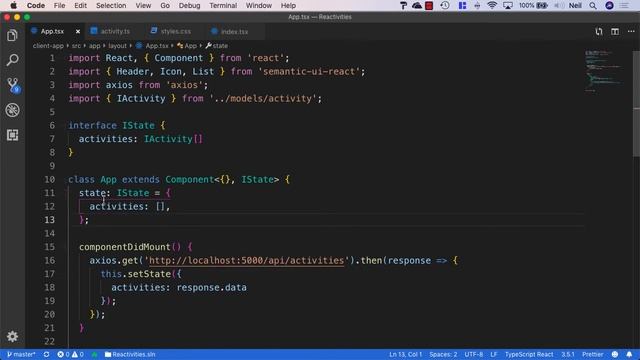Open Wi-Fi menu in macOS menu bar
The image size is (640, 360).
(x=492, y=5)
